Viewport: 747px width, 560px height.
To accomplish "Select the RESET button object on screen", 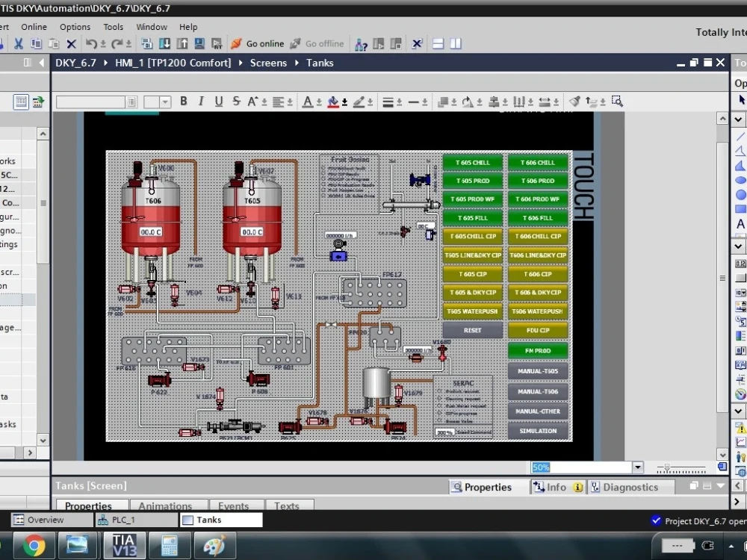I will 473,330.
